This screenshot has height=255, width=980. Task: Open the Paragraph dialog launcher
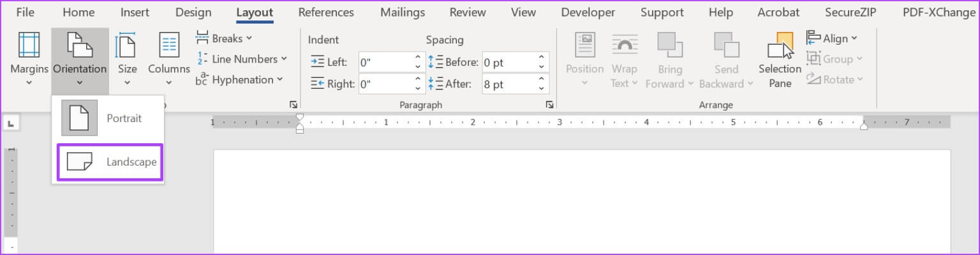tap(549, 104)
